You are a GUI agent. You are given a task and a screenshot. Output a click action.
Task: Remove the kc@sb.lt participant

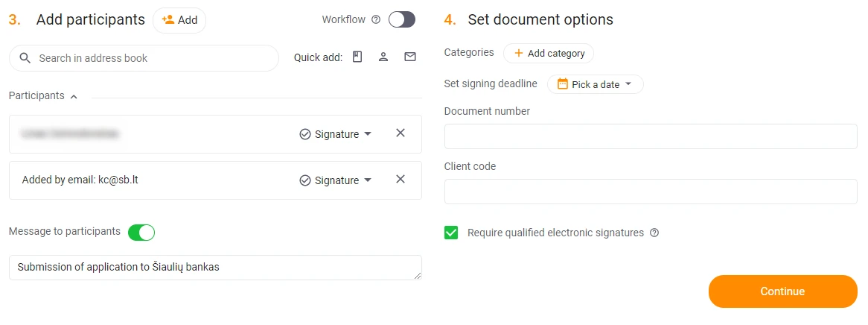(x=401, y=179)
